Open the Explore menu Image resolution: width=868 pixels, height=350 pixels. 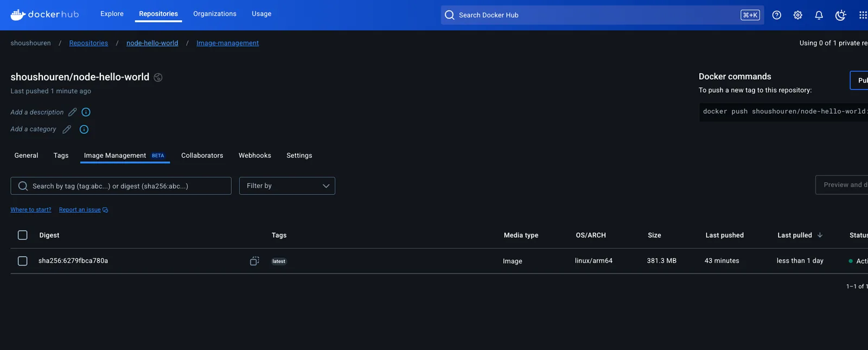(112, 14)
